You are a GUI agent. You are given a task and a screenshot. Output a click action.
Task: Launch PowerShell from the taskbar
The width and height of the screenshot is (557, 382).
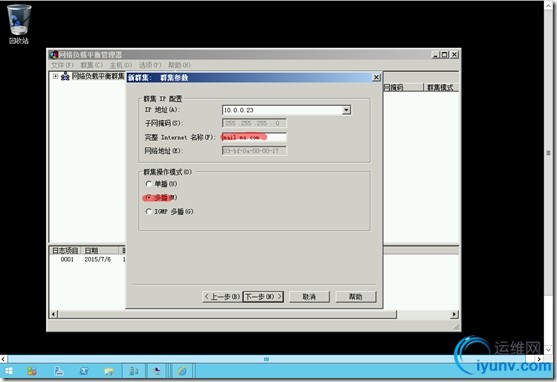84,371
